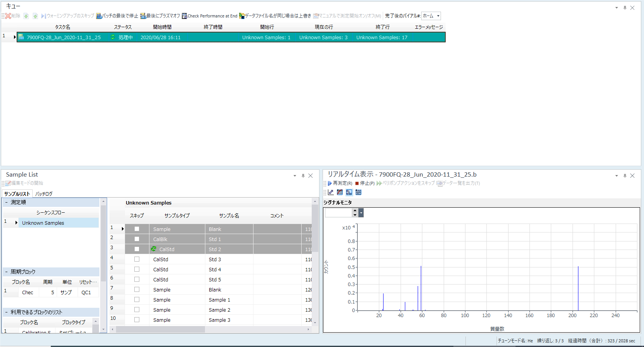Click the エラーメッセージ column header
The image size is (644, 347).
(x=429, y=27)
